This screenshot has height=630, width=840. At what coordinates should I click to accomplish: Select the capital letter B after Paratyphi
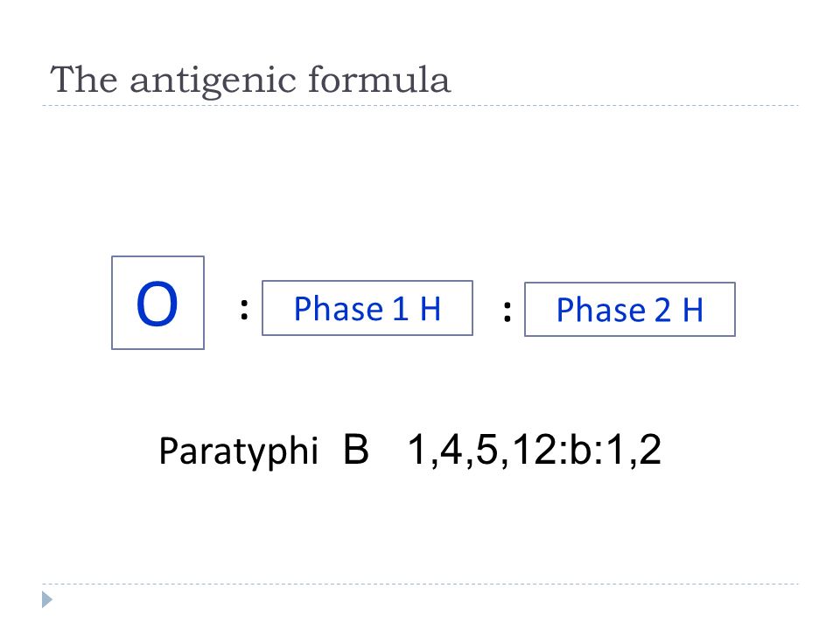click(356, 449)
